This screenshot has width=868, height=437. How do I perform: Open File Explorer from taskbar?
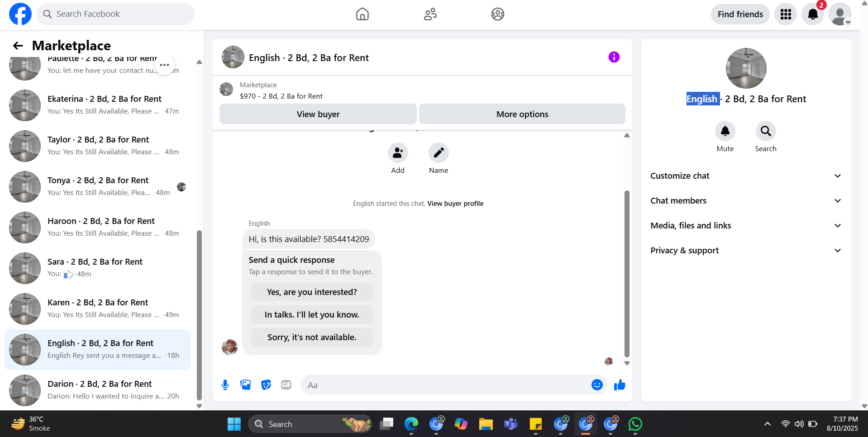click(486, 424)
